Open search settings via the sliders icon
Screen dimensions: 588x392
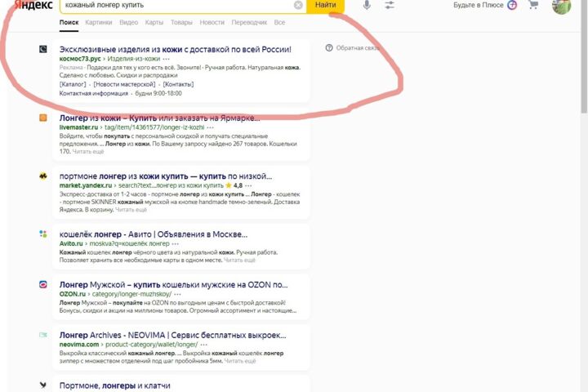[x=390, y=5]
